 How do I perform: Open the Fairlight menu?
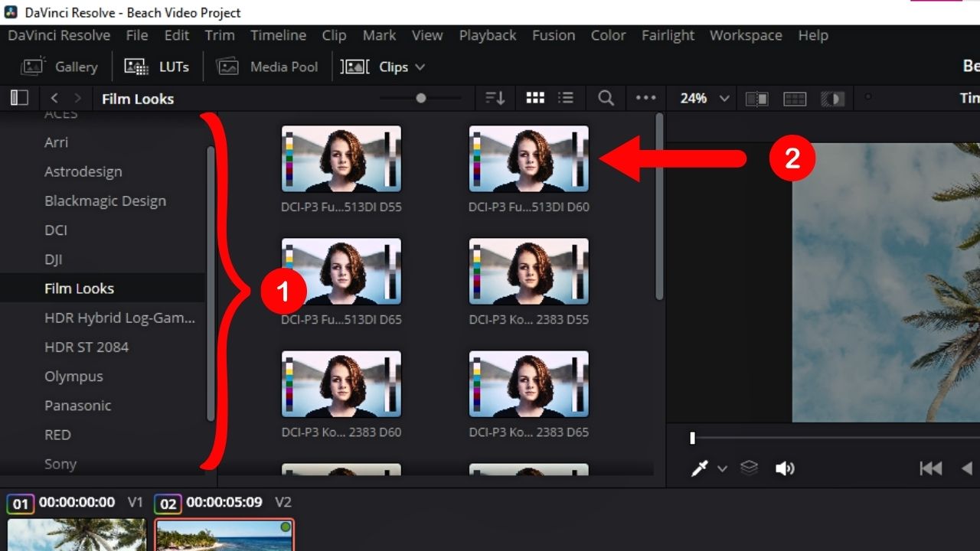pos(668,35)
